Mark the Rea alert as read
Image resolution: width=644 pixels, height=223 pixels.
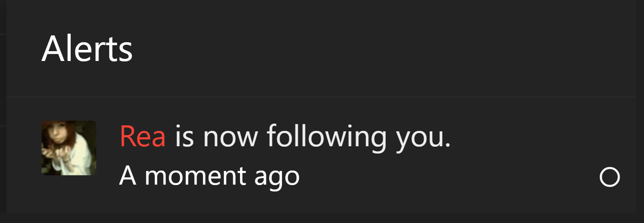(x=609, y=177)
